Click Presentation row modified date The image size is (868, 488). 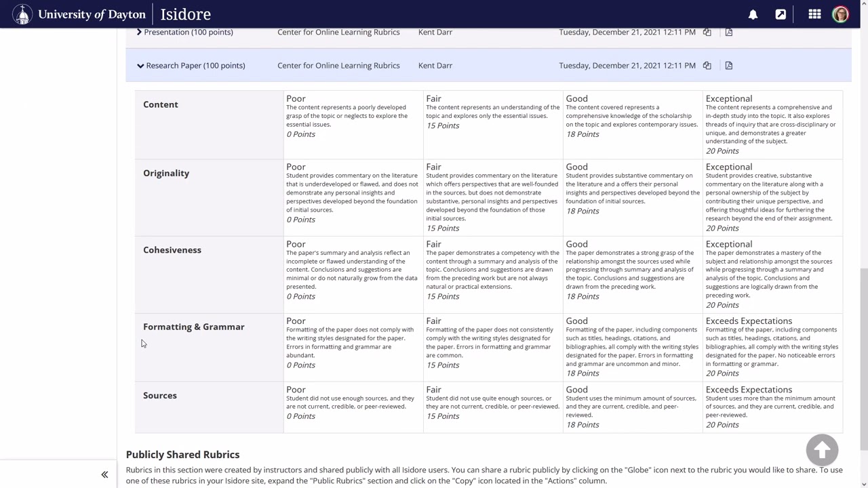[x=627, y=32]
